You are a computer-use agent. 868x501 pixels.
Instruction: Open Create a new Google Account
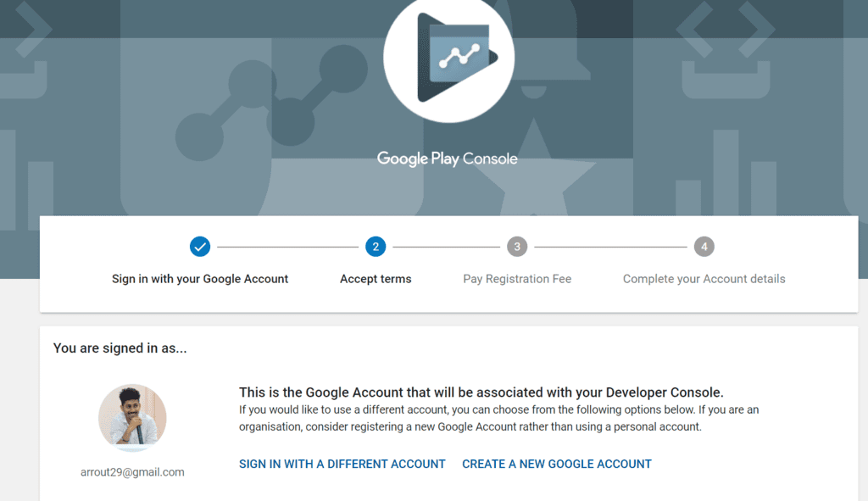click(557, 464)
